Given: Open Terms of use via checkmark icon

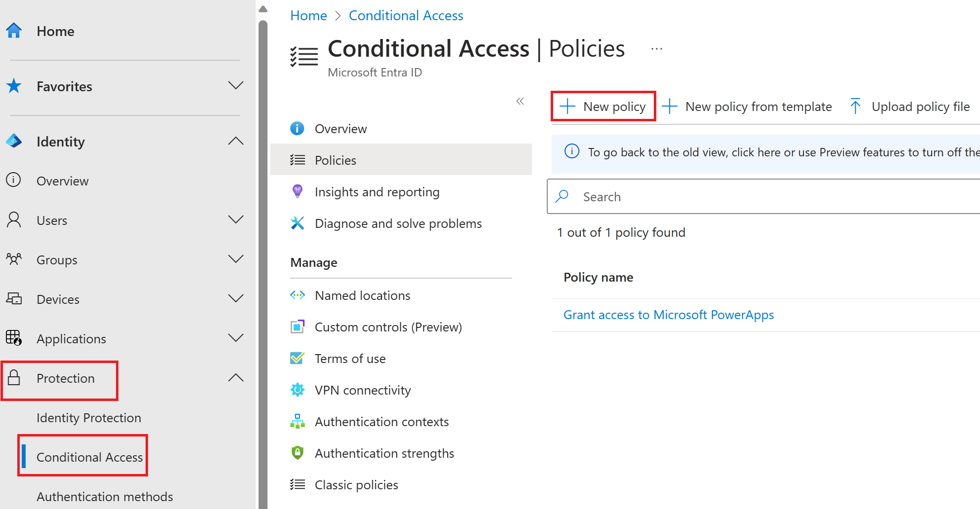Looking at the screenshot, I should [298, 358].
